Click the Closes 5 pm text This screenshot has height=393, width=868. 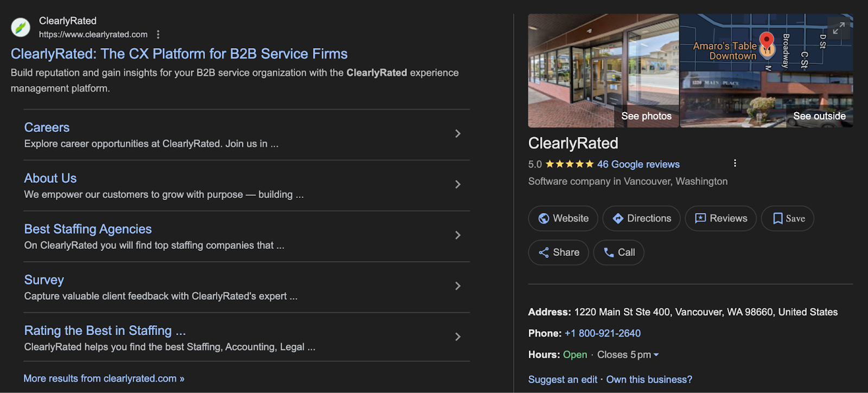(x=624, y=355)
